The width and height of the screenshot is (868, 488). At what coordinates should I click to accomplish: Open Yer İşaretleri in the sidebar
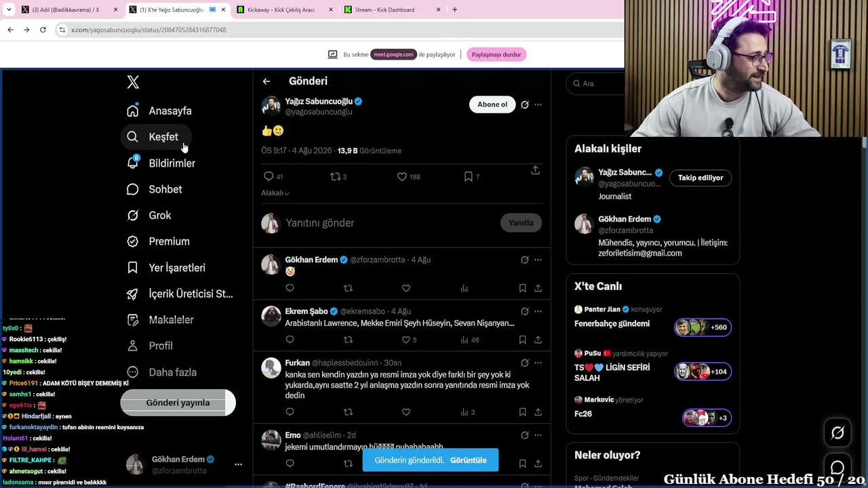tap(167, 268)
